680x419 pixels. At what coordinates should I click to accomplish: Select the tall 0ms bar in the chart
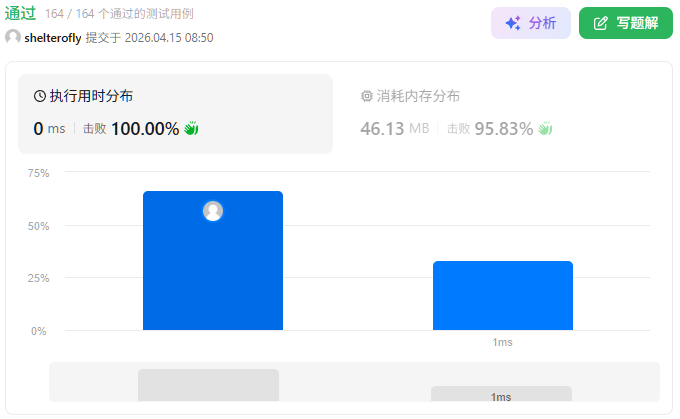pyautogui.click(x=213, y=270)
